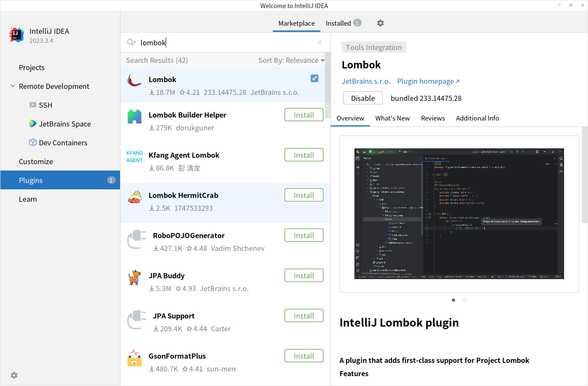Screen dimensions: 588x386
Task: Open JetBrains s.r.o. vendor link
Action: [x=366, y=81]
